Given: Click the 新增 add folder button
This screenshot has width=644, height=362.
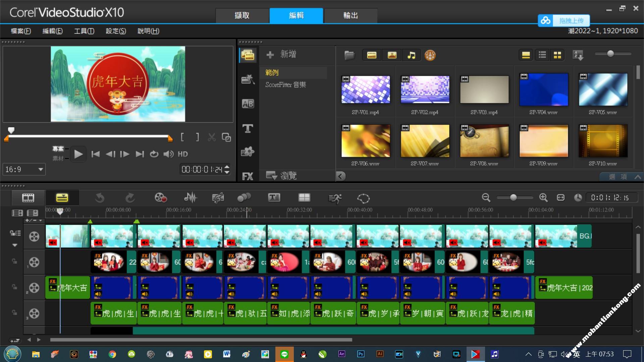Looking at the screenshot, I should [281, 54].
